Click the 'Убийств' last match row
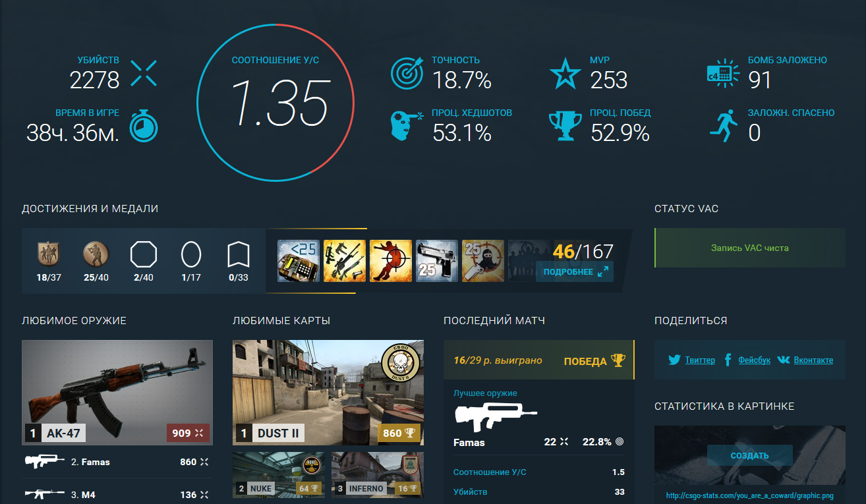Image resolution: width=866 pixels, height=504 pixels. point(539,491)
